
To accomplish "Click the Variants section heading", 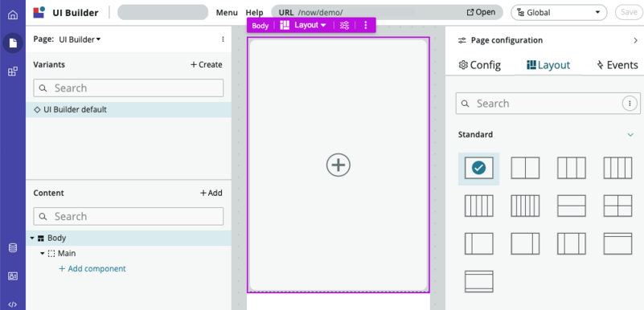I will (x=49, y=65).
